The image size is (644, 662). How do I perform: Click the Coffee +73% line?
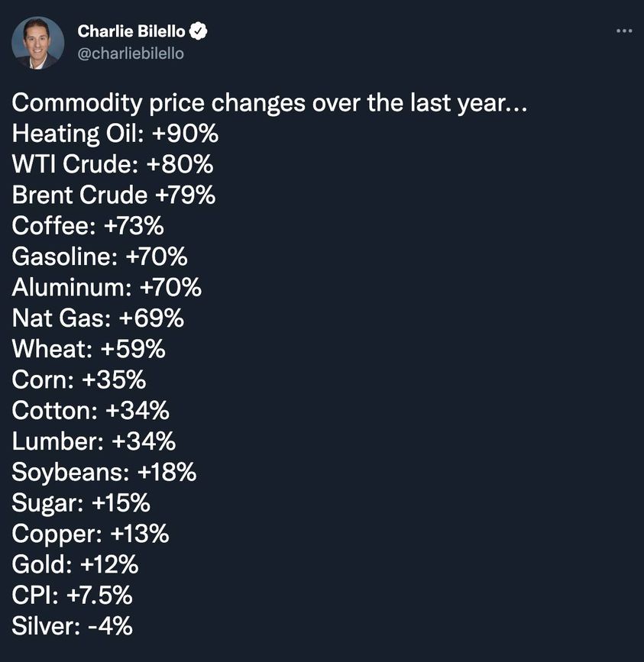click(x=88, y=226)
